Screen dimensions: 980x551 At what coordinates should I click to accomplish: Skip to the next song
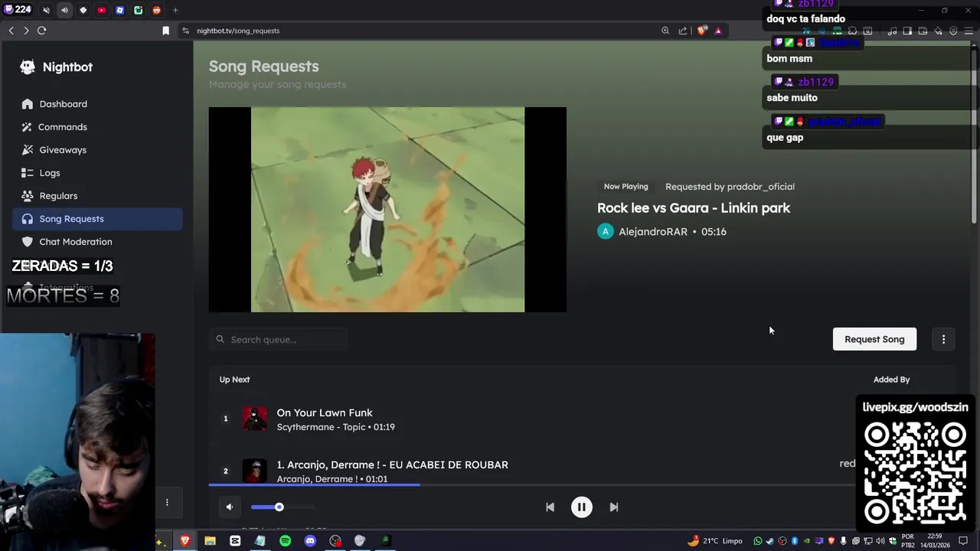(613, 507)
